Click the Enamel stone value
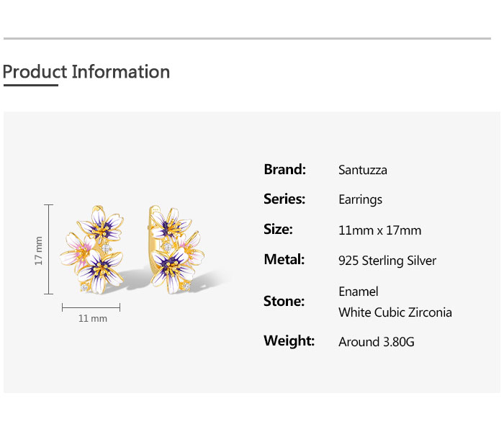Screen dimensions: 504x429 point(359,292)
